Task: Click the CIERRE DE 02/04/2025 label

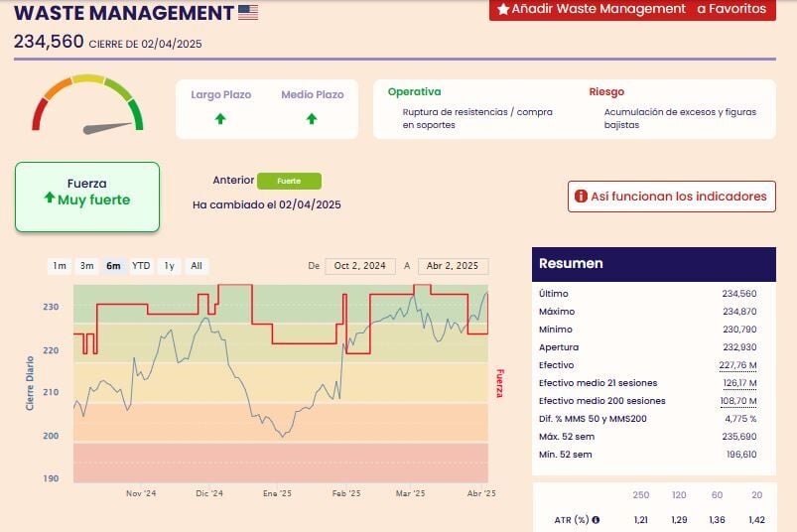Action: click(145, 45)
